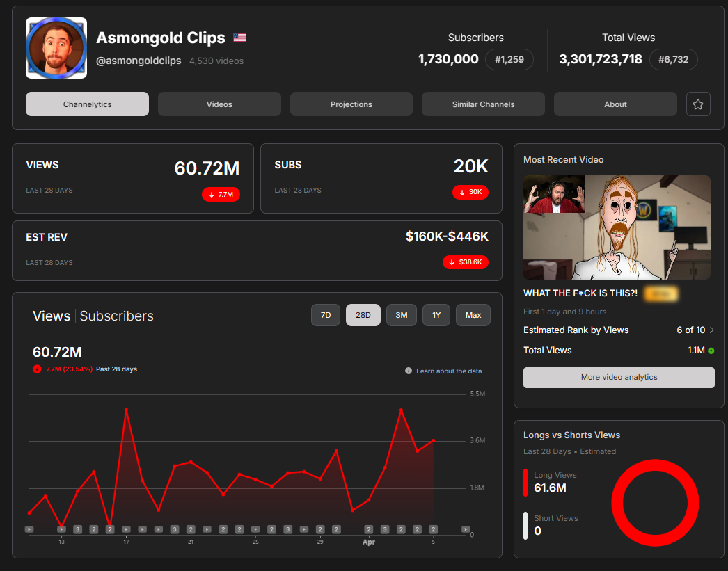The width and height of the screenshot is (728, 571).
Task: Click the 3,301,723,718 total views count
Action: (601, 59)
